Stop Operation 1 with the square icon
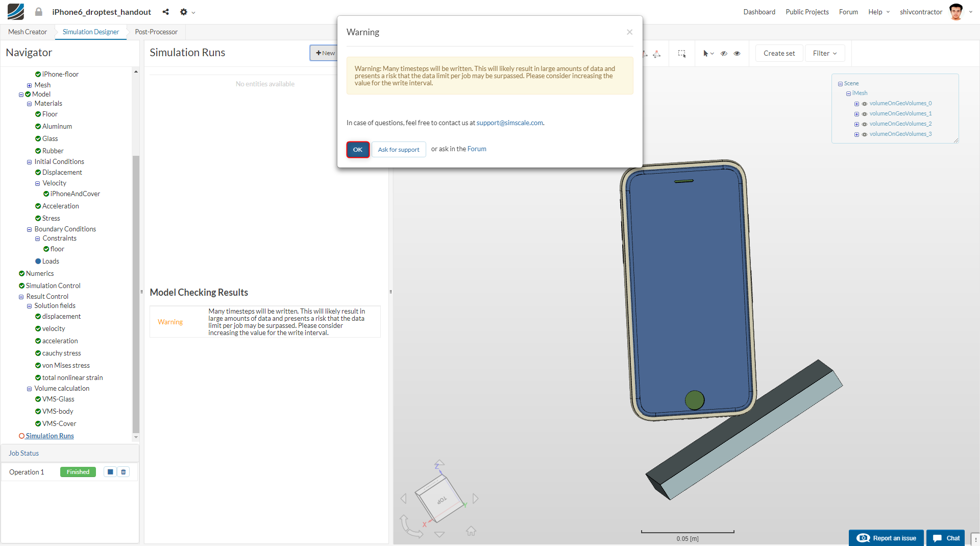 tap(110, 472)
